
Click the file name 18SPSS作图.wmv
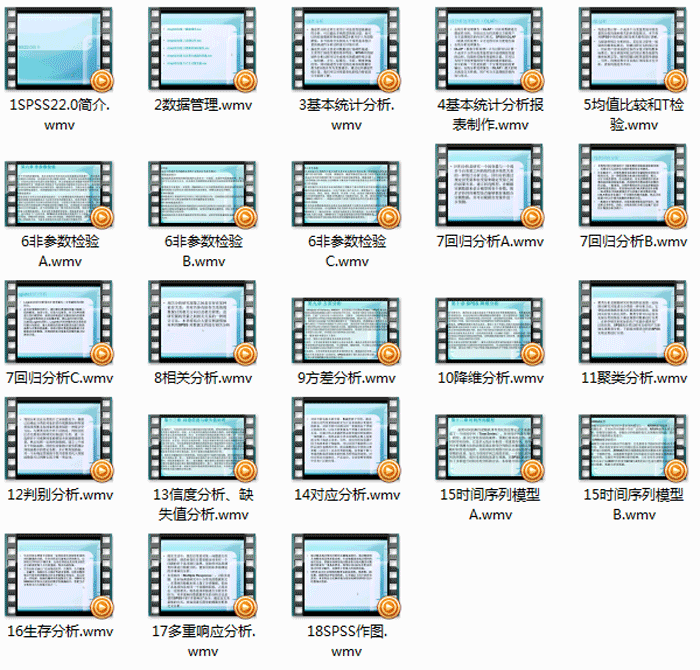tap(347, 641)
